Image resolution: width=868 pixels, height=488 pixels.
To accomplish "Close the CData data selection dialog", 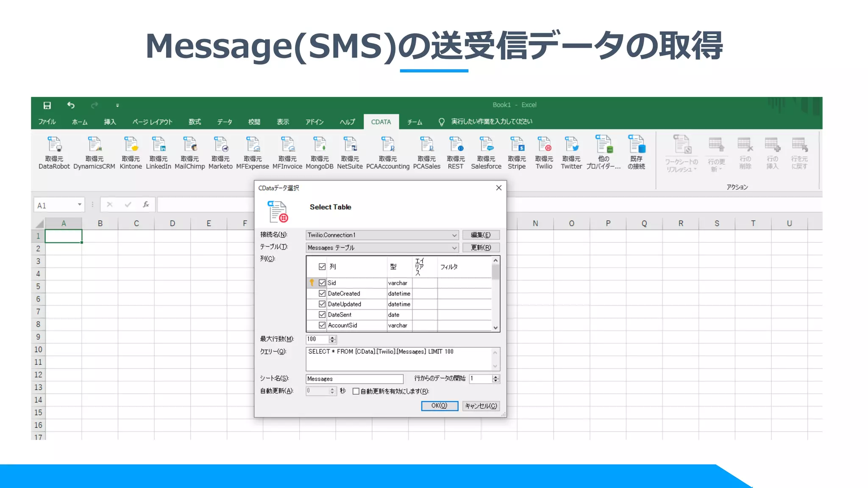I will [x=499, y=188].
